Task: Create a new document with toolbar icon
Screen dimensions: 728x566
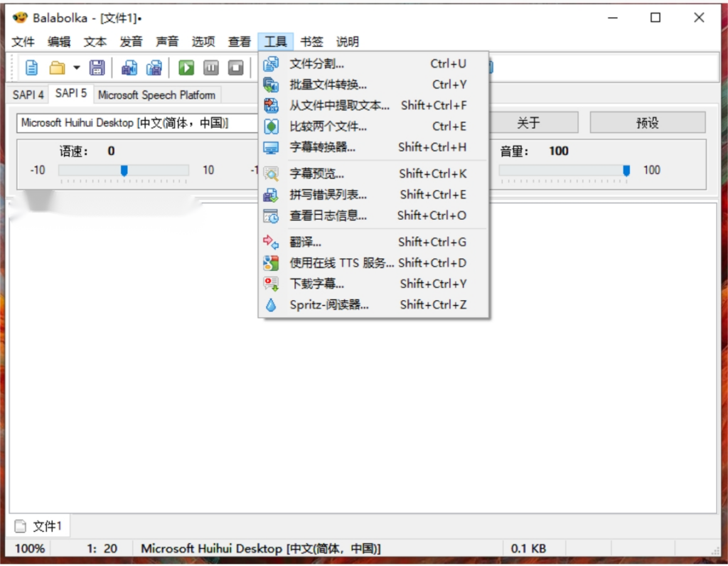Action: tap(32, 68)
